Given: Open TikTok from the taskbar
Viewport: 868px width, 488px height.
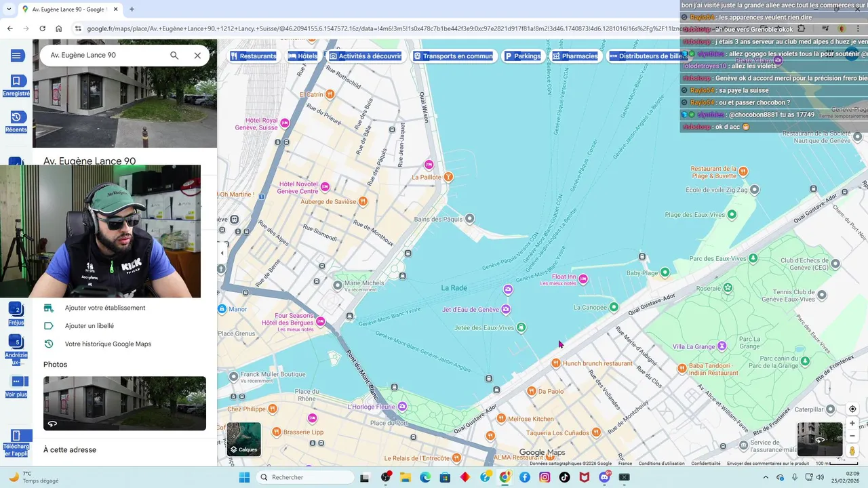Looking at the screenshot, I should click(564, 477).
